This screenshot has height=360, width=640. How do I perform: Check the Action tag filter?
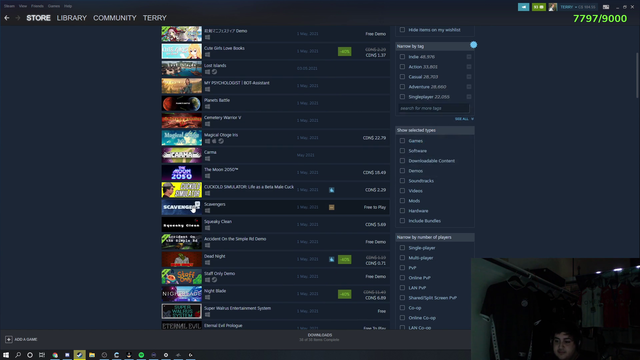(402, 67)
